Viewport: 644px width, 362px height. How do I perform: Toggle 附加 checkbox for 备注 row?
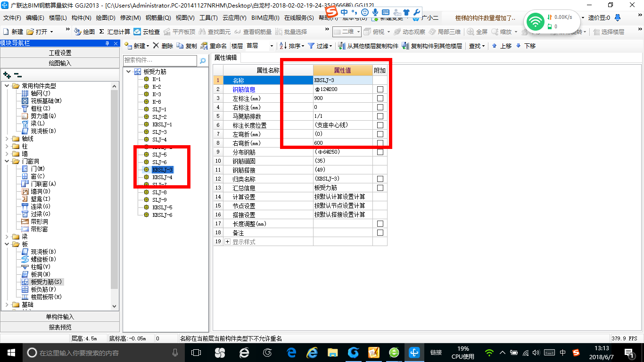pos(380,232)
